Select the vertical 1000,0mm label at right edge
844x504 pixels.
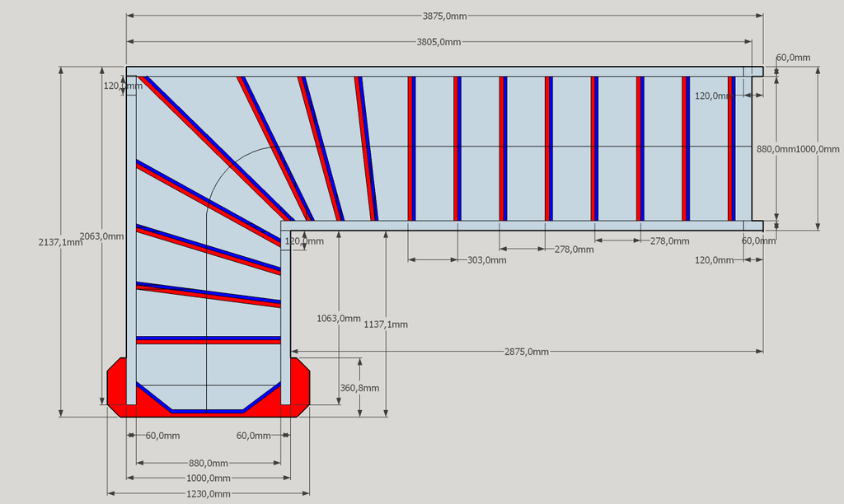pyautogui.click(x=818, y=149)
